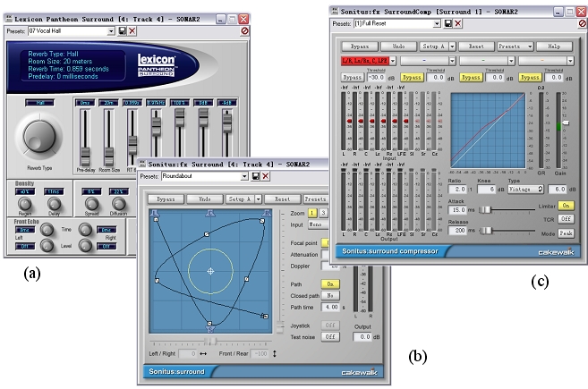
Task: Toggle TCR Off button in SurroundComp
Action: (566, 219)
